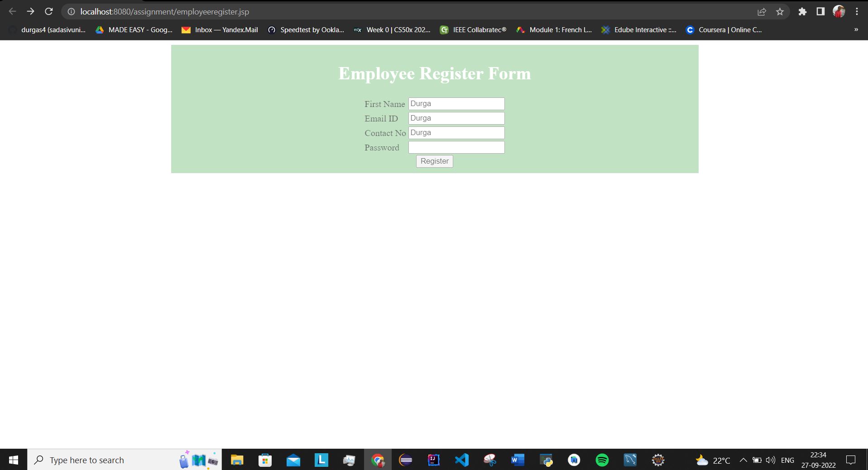This screenshot has height=470, width=868.
Task: View site info via the address bar info icon
Action: [x=71, y=11]
